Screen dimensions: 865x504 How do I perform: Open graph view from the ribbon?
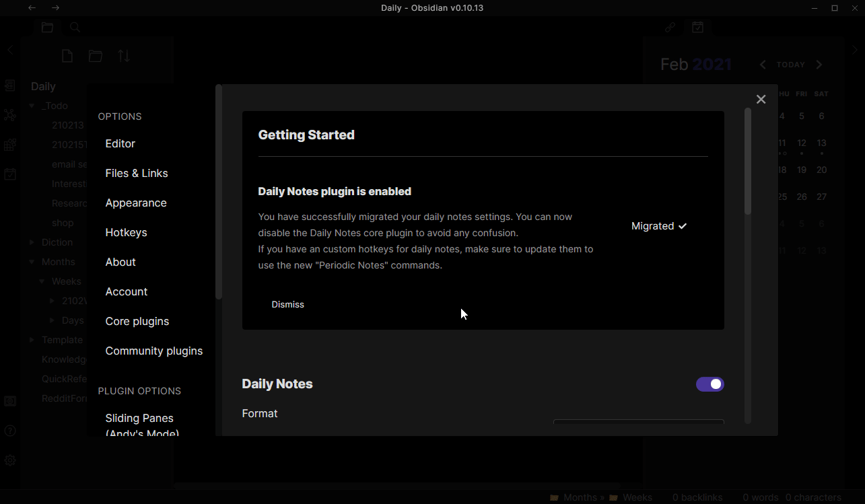tap(10, 115)
